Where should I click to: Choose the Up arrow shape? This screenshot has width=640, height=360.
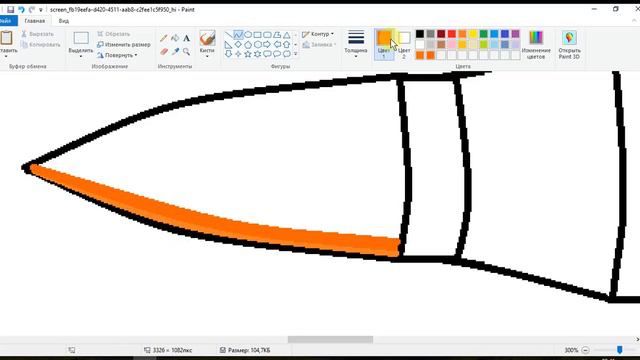(x=287, y=44)
